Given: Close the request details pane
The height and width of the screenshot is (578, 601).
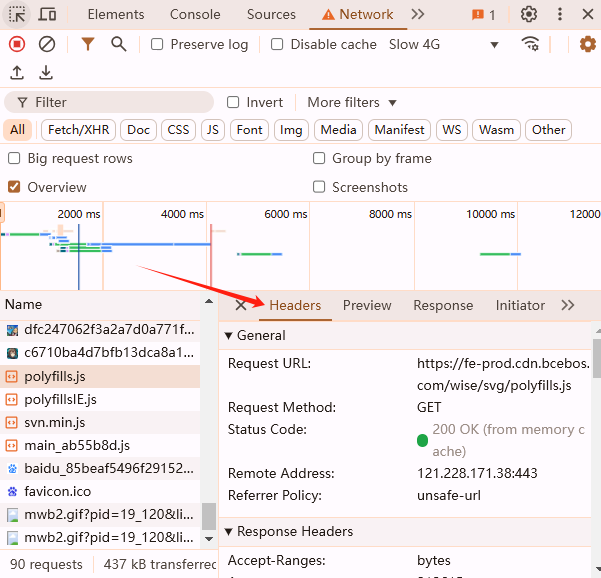Looking at the screenshot, I should (241, 305).
